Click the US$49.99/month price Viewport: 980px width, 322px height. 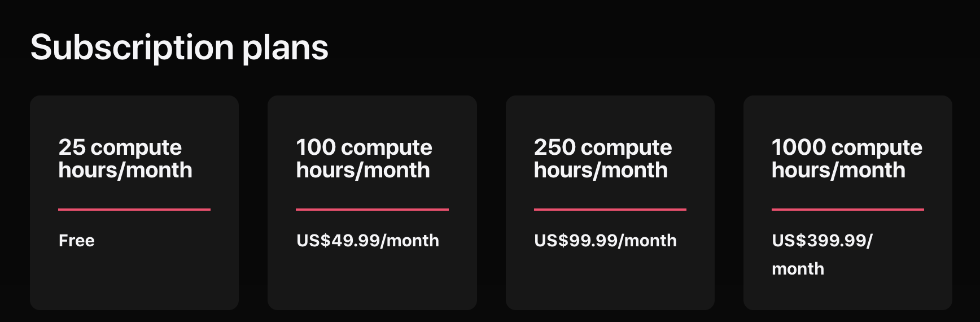368,241
